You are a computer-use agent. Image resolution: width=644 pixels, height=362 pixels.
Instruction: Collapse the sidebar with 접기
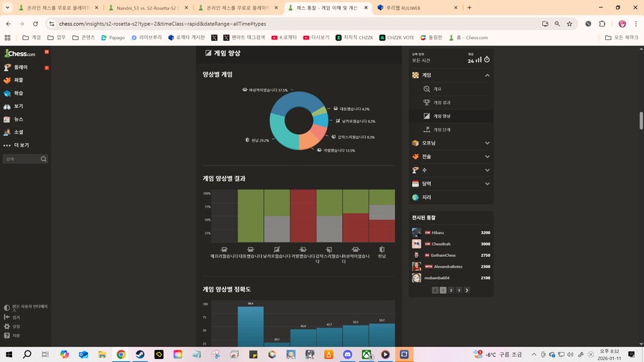(x=12, y=317)
